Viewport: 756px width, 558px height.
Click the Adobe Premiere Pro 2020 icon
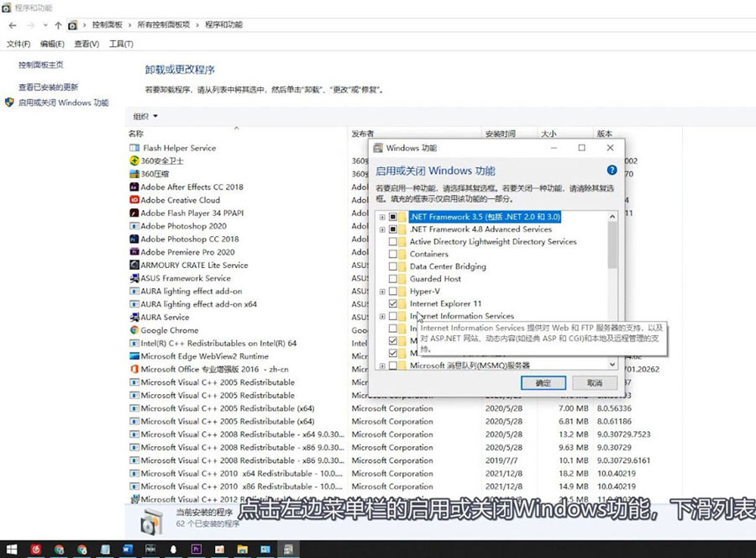point(134,252)
